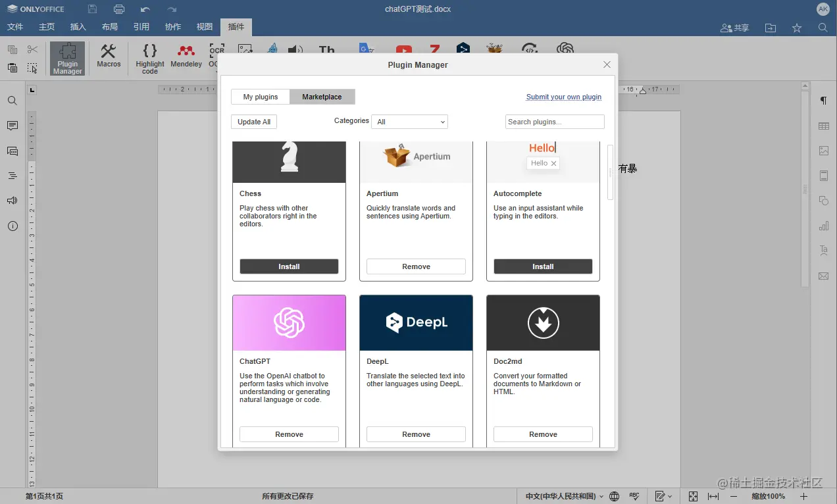Open the Macros plugin
This screenshot has width=837, height=504.
click(108, 58)
